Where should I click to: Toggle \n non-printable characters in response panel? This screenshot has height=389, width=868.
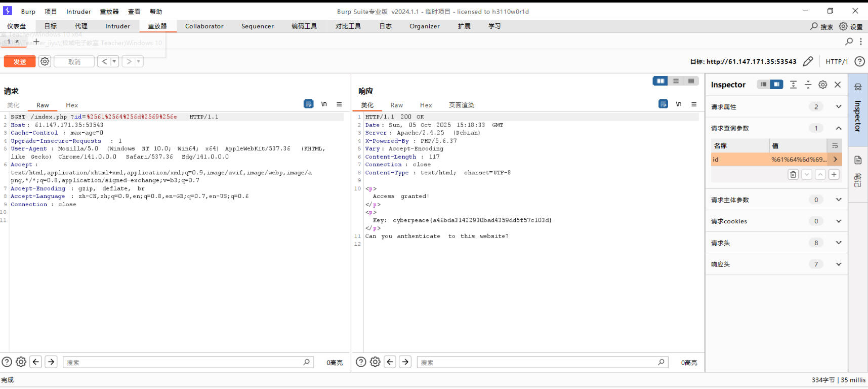pyautogui.click(x=678, y=104)
